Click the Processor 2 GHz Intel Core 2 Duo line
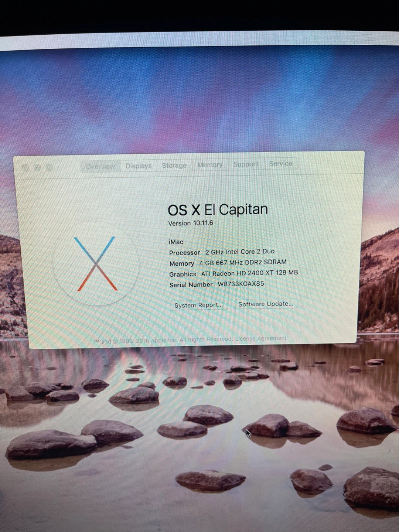 [x=222, y=252]
